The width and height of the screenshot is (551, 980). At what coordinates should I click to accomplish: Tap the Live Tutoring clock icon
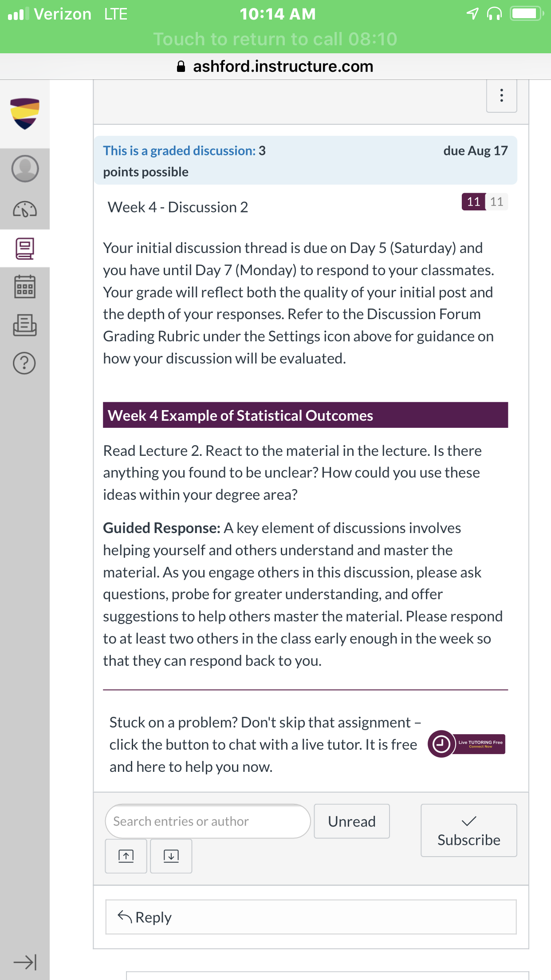(441, 744)
